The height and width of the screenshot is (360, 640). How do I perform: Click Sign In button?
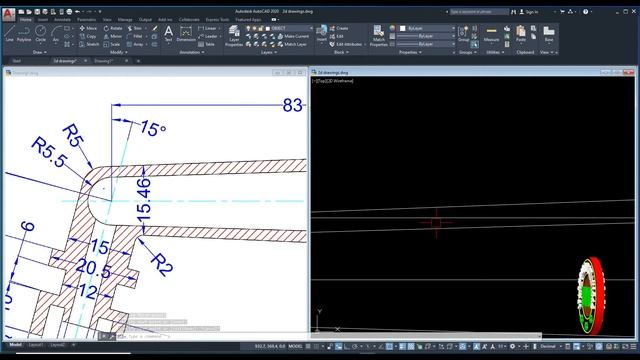(529, 12)
